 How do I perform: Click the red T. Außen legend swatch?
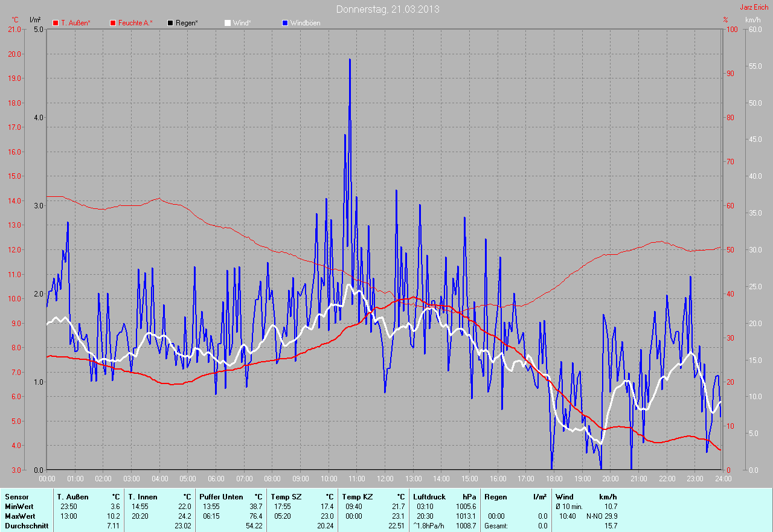56,23
